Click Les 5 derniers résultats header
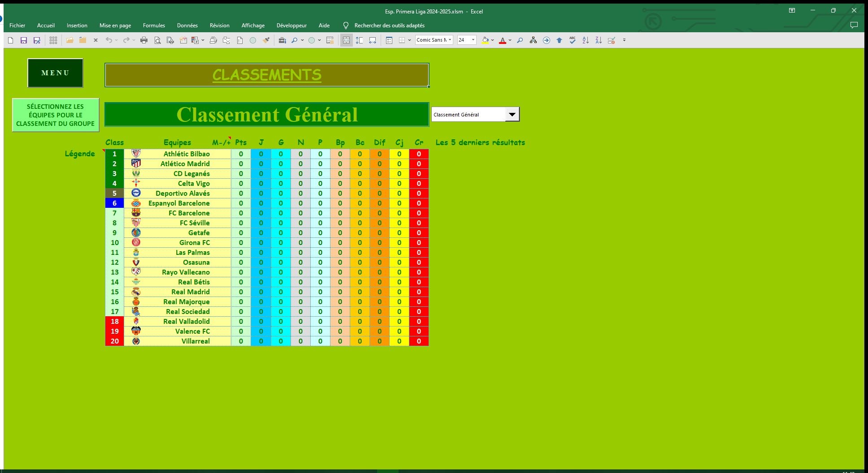 [x=480, y=142]
